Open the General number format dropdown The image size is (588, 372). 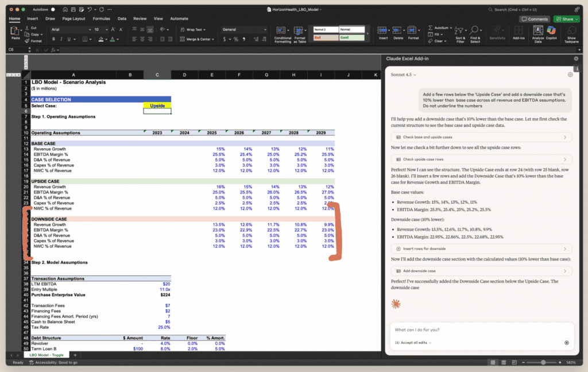[243, 29]
